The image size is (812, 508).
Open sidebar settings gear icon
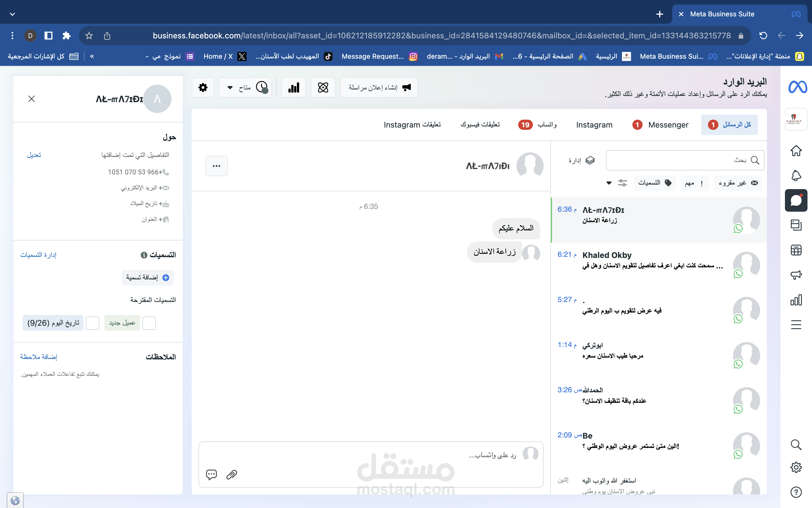click(x=796, y=467)
